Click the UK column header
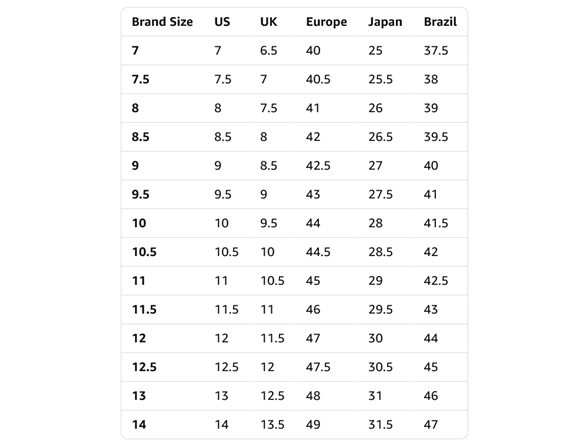Screen dimensions: 588x441 [268, 22]
